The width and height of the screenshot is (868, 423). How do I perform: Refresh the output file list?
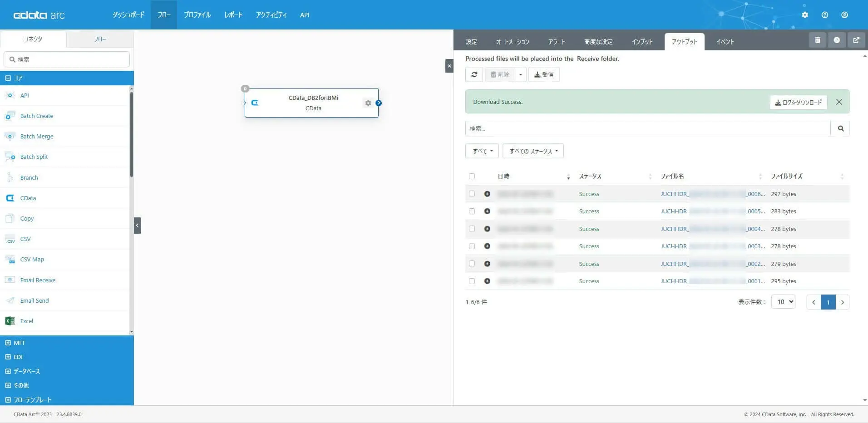tap(474, 74)
